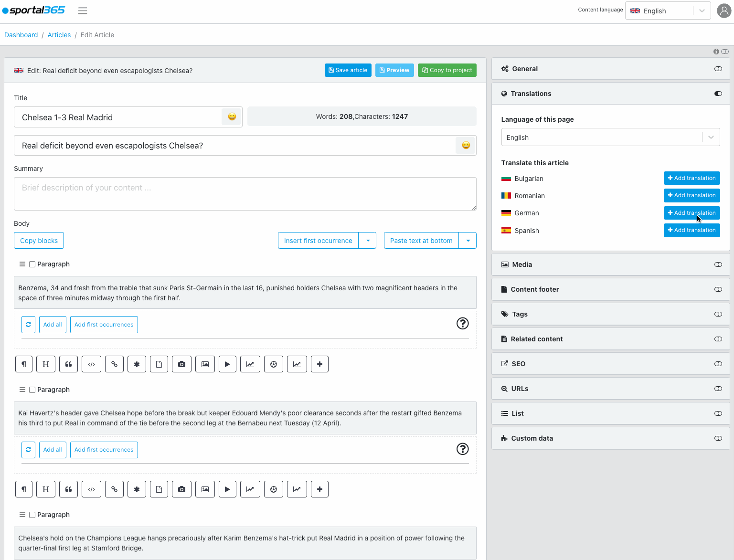The image size is (734, 560).
Task: Open the user avatar menu
Action: pos(724,11)
